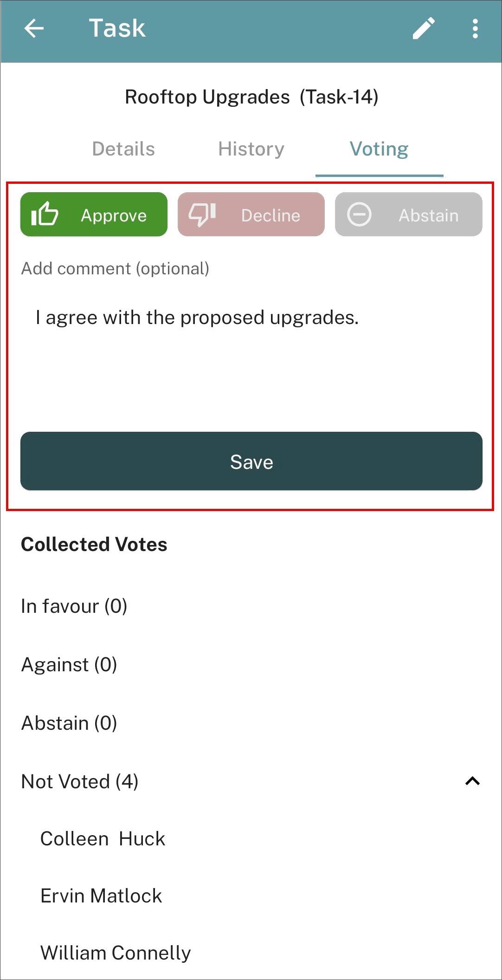Select the Approve vote option
Screen dimensions: 502x980
point(94,214)
